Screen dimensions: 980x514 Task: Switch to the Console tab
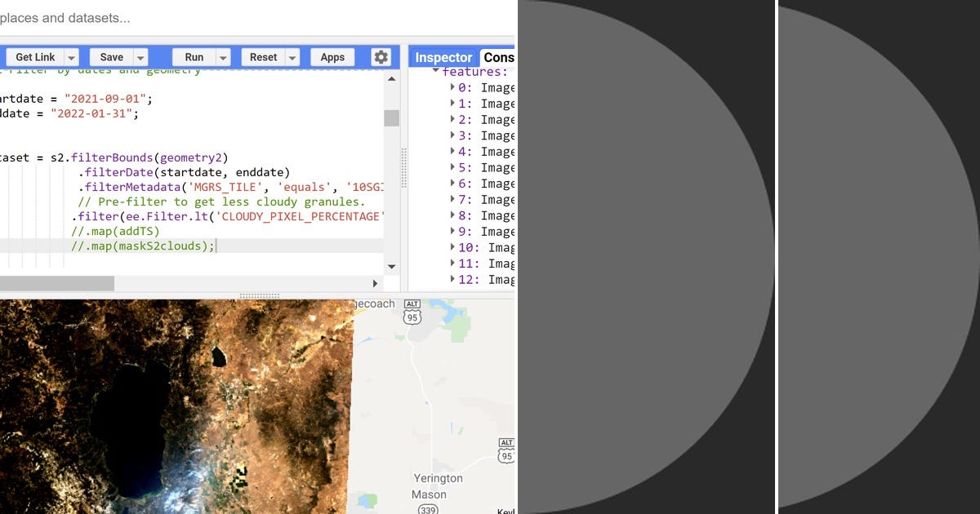500,57
